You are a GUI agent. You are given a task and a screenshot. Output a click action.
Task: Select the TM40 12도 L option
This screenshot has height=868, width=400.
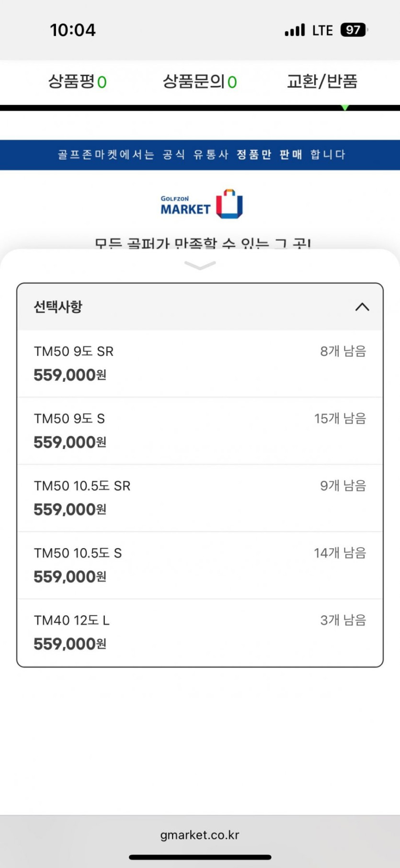point(200,632)
